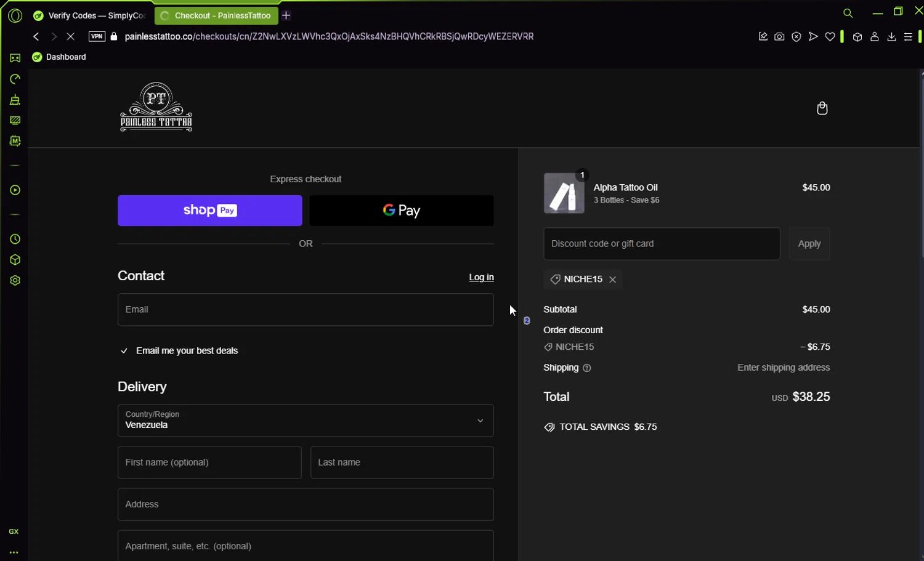Viewport: 924px width, 561px height.
Task: Stop page loading with the X button
Action: click(71, 36)
